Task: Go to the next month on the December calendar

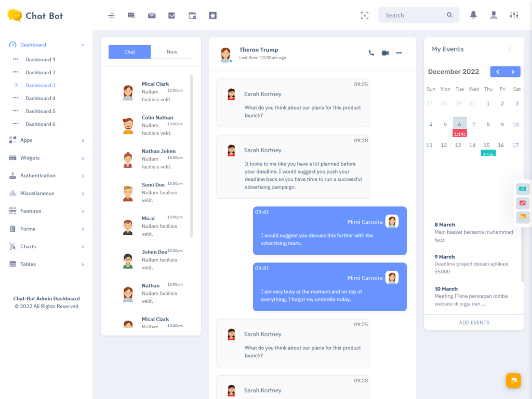Action: pyautogui.click(x=513, y=72)
